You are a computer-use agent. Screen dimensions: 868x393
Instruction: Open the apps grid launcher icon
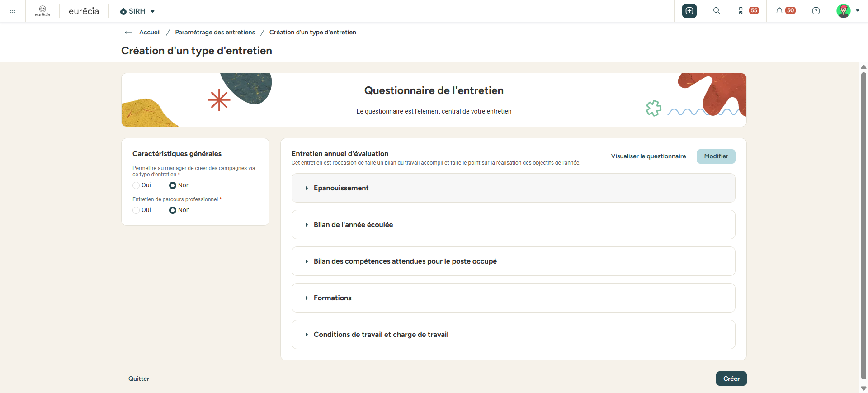point(13,11)
